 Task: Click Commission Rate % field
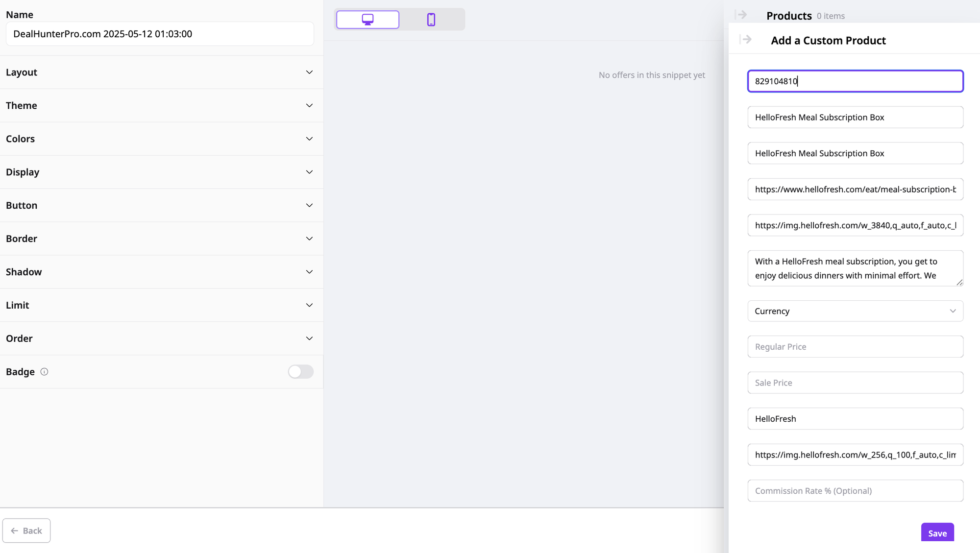pos(855,491)
